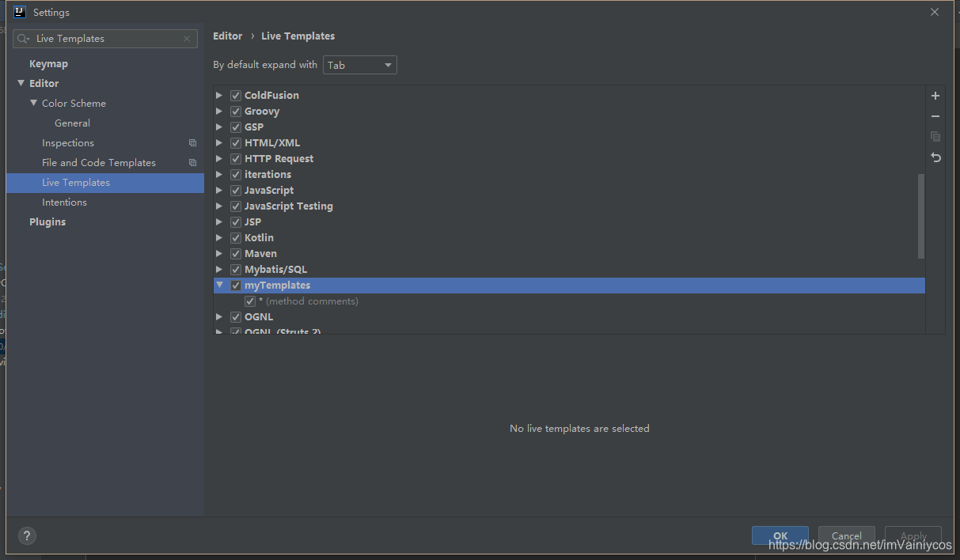The height and width of the screenshot is (560, 960).
Task: Click the Cancel button
Action: pyautogui.click(x=846, y=535)
